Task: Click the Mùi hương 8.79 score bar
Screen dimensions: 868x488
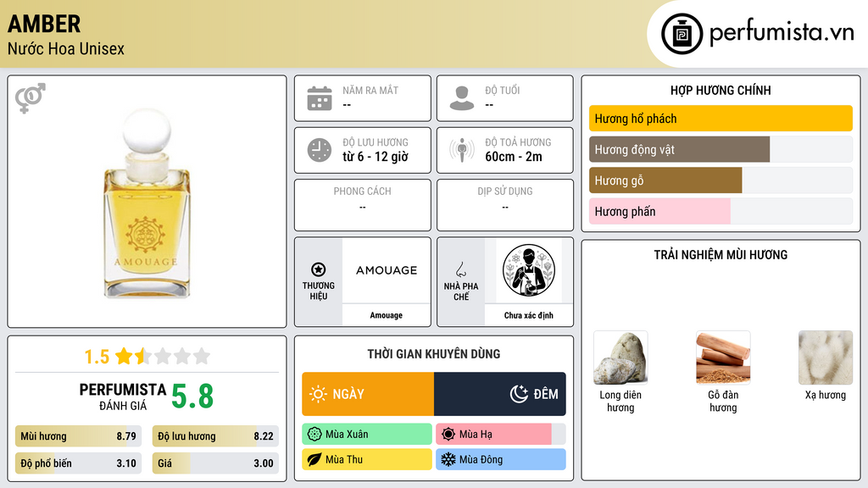Action: [78, 436]
